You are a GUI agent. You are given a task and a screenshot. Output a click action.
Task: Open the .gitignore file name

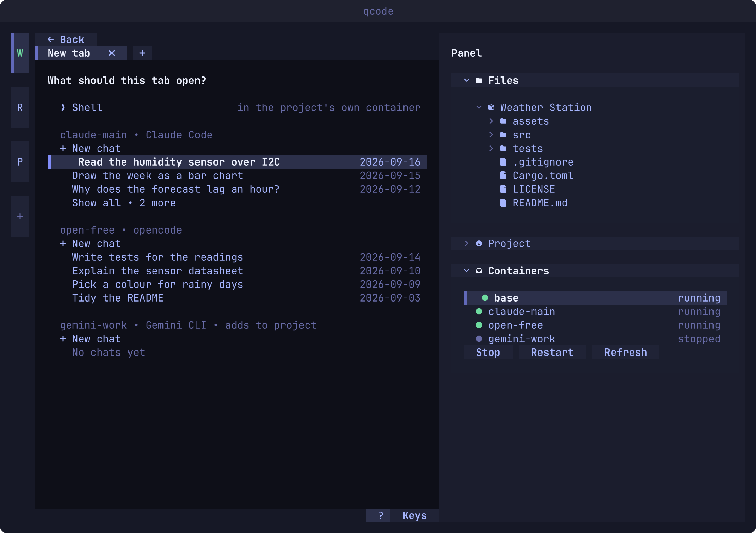click(x=543, y=162)
